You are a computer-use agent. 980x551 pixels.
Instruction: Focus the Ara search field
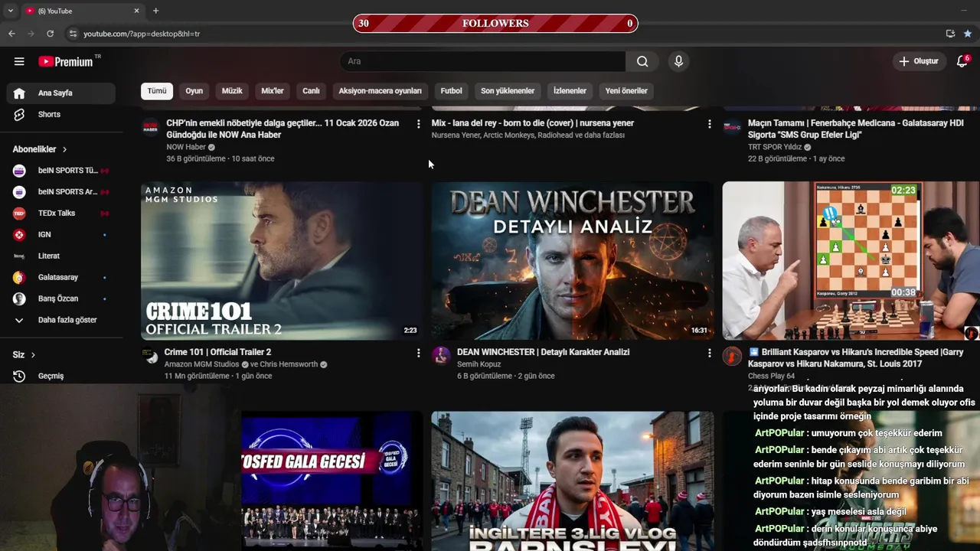482,61
